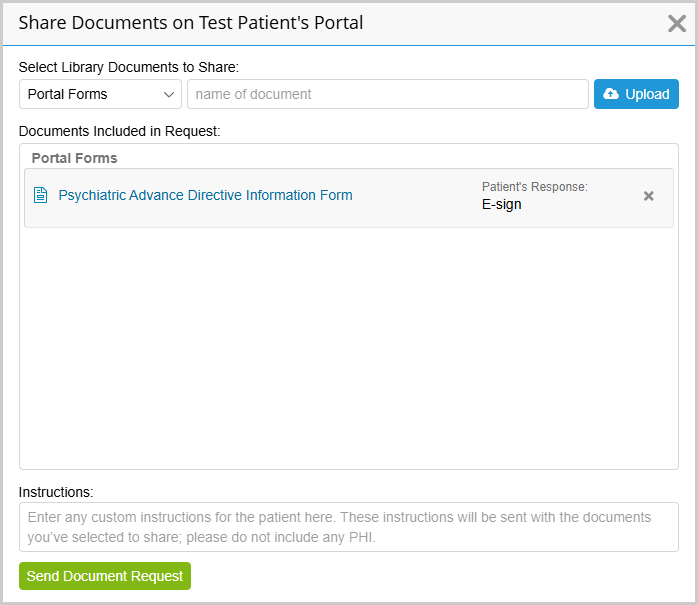
Task: Click the Patient's Response label
Action: (x=534, y=187)
